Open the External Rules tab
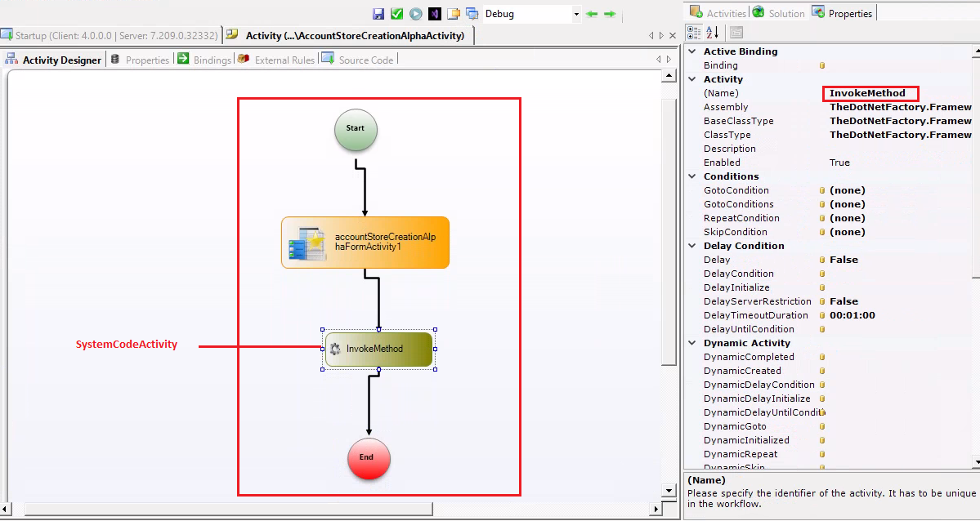This screenshot has width=980, height=521. (x=276, y=60)
